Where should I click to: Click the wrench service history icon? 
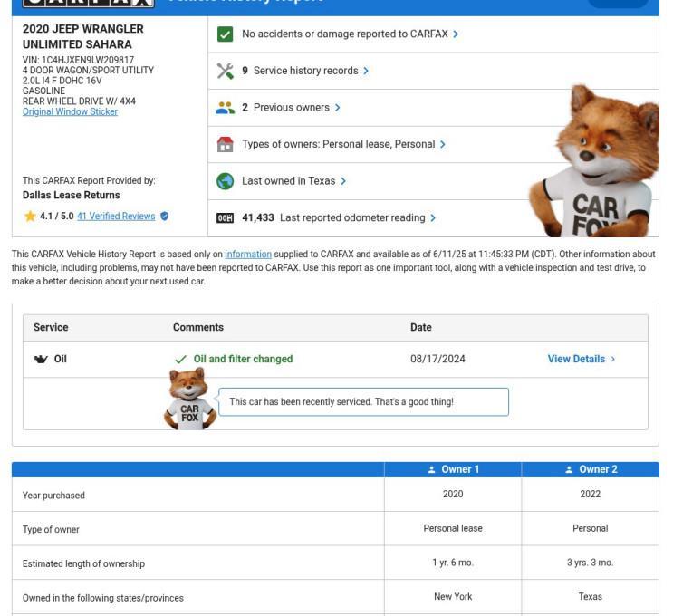coord(225,71)
